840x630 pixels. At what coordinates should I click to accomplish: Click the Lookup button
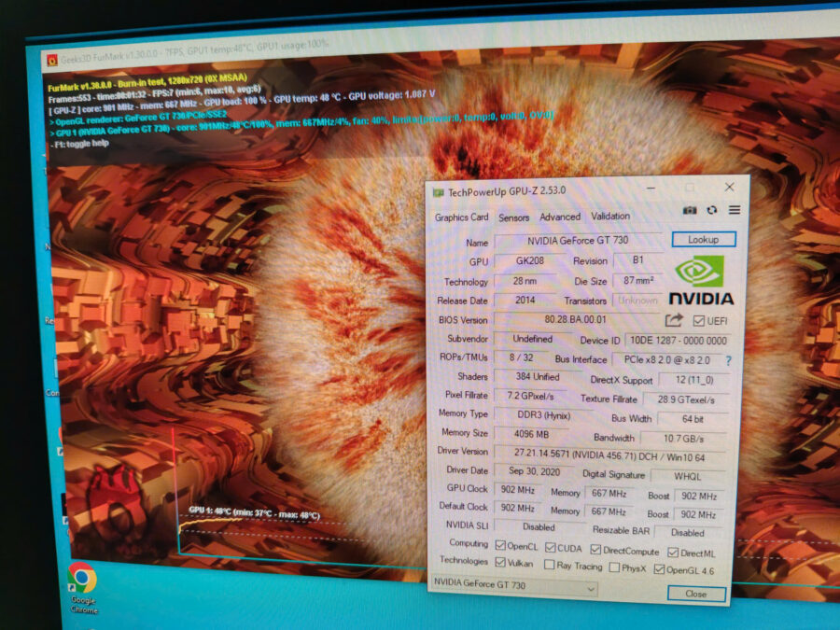[704, 240]
